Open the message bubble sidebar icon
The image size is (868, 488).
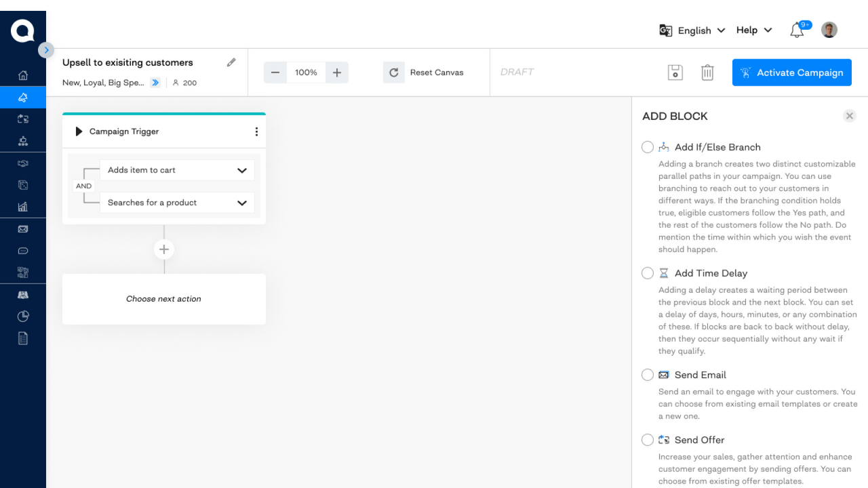click(x=23, y=251)
